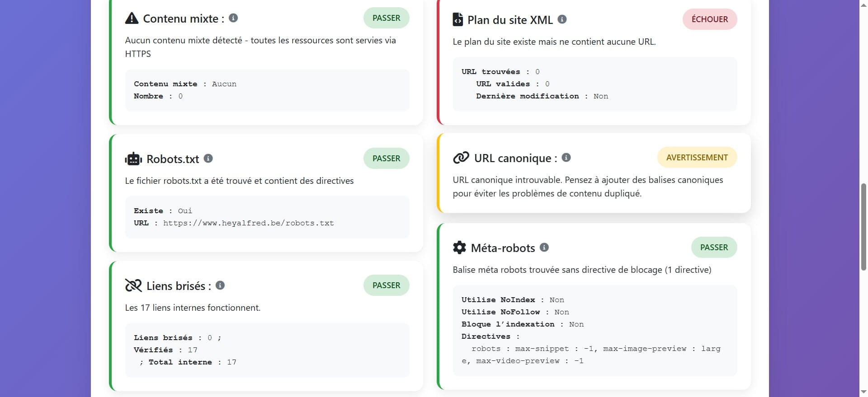This screenshot has height=397, width=868.
Task: Open the info tooltip for Plan du site XML
Action: (562, 19)
